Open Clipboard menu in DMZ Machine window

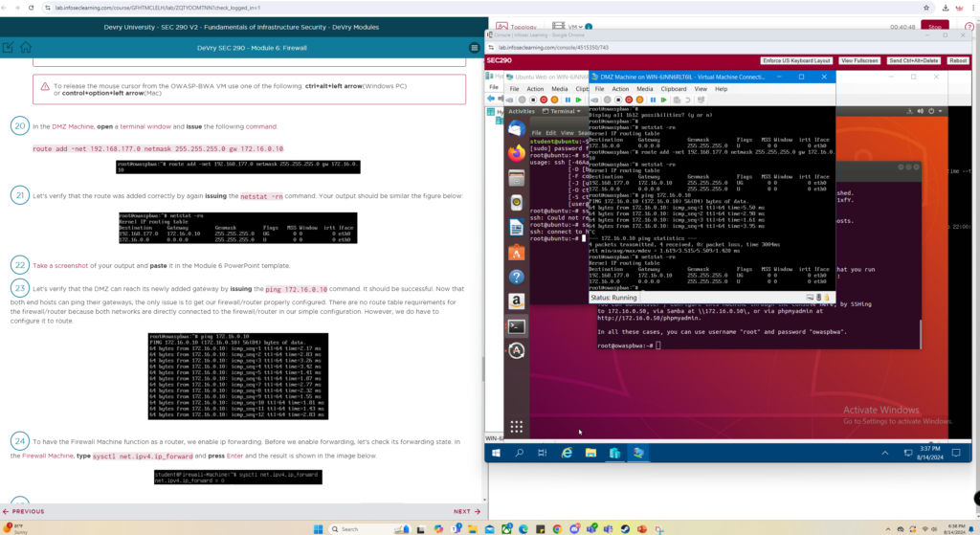point(674,89)
